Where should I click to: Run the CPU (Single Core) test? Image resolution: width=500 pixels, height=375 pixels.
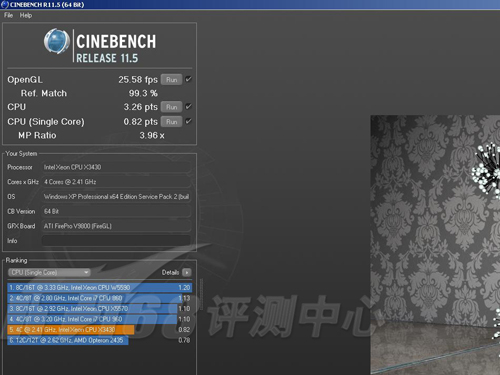coord(171,122)
